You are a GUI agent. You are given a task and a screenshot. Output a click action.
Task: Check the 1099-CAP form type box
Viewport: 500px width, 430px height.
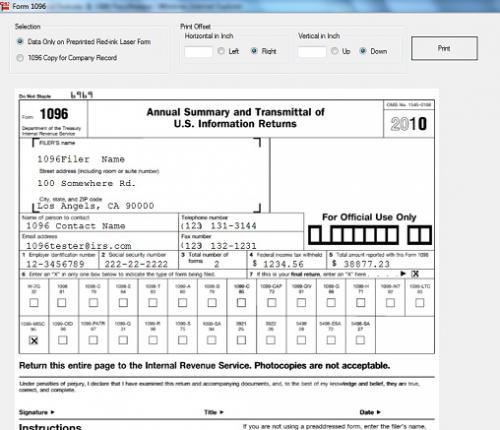[x=272, y=302]
